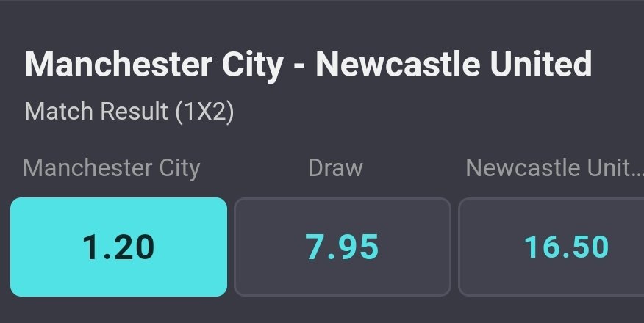This screenshot has height=323, width=644.
Task: Select the Draw odds at 7.95
Action: (342, 247)
